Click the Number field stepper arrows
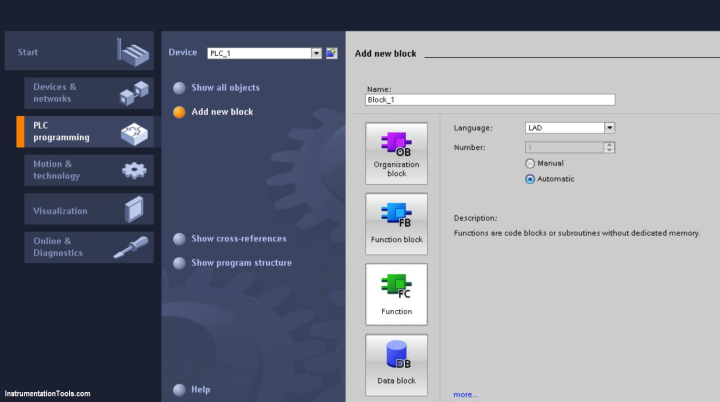Screen dimensions: 720x402 click(x=609, y=147)
